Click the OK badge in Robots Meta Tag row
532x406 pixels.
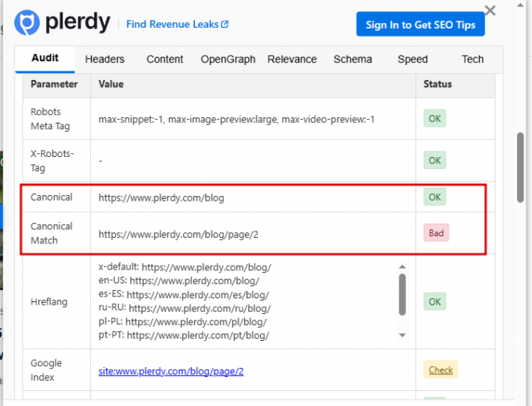pyautogui.click(x=434, y=118)
